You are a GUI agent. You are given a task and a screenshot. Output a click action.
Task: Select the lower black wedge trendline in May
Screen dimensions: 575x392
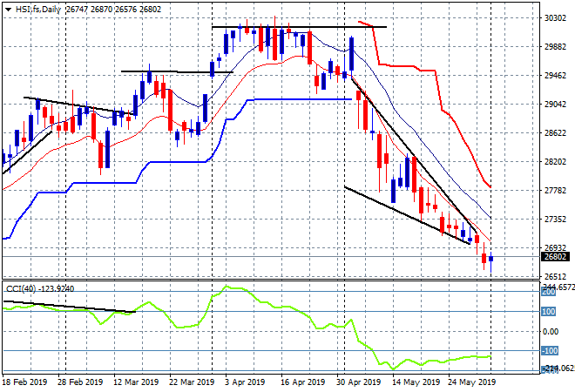point(407,215)
